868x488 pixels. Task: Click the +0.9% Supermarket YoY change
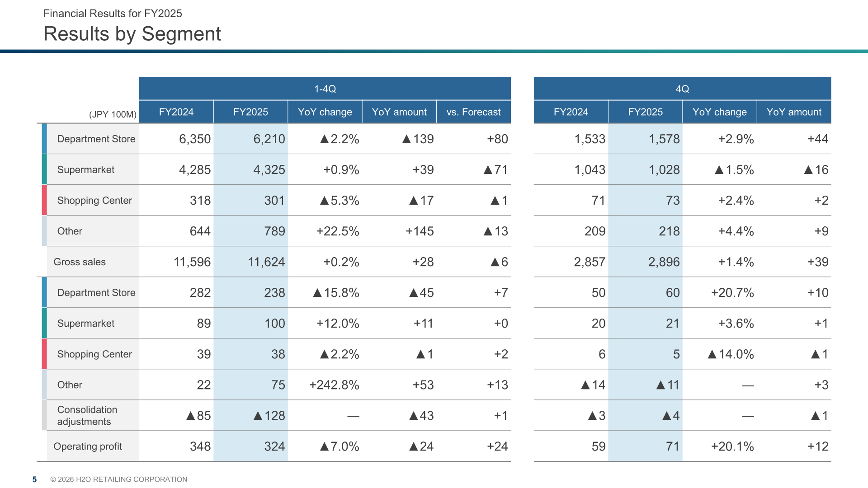pos(341,170)
